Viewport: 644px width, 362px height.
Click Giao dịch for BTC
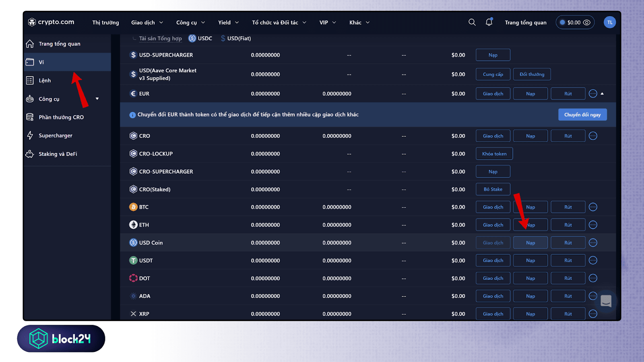click(x=493, y=207)
